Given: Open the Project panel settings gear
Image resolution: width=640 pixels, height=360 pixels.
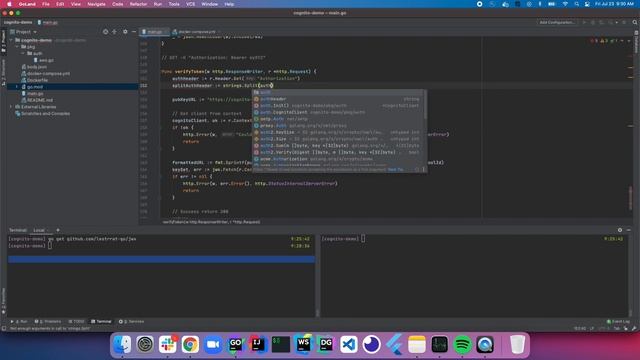Looking at the screenshot, I should [x=125, y=31].
